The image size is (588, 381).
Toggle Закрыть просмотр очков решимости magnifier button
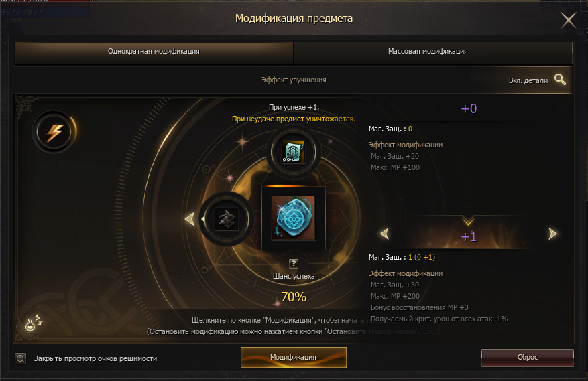21,358
